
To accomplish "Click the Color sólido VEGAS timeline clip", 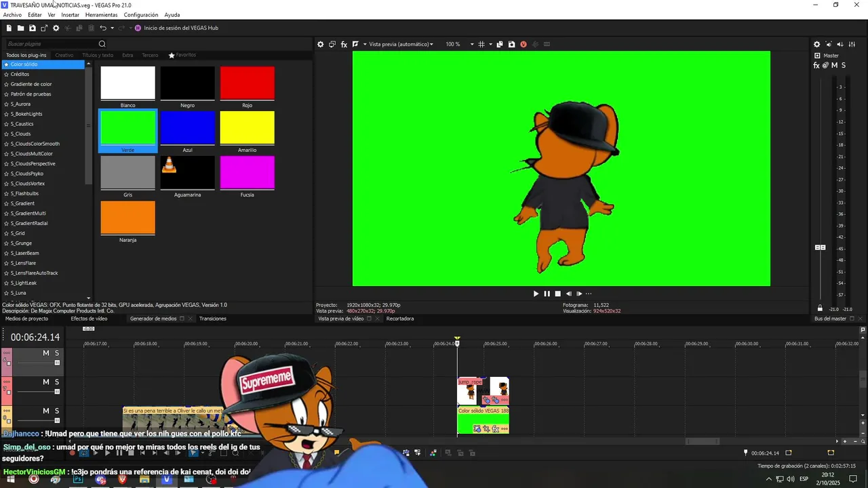I will [x=483, y=420].
